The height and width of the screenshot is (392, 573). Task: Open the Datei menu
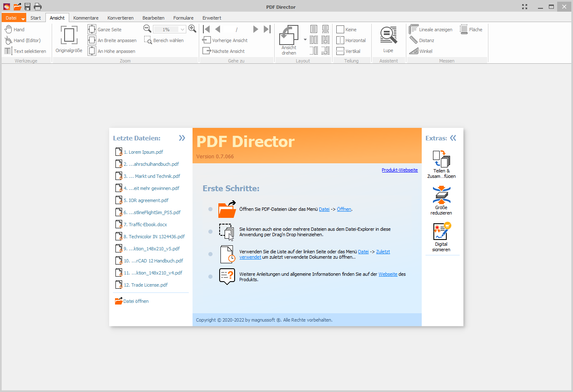click(11, 18)
